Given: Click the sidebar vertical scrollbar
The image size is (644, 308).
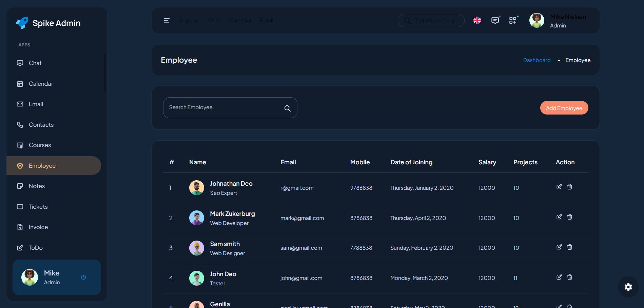Looking at the screenshot, I should point(105,73).
